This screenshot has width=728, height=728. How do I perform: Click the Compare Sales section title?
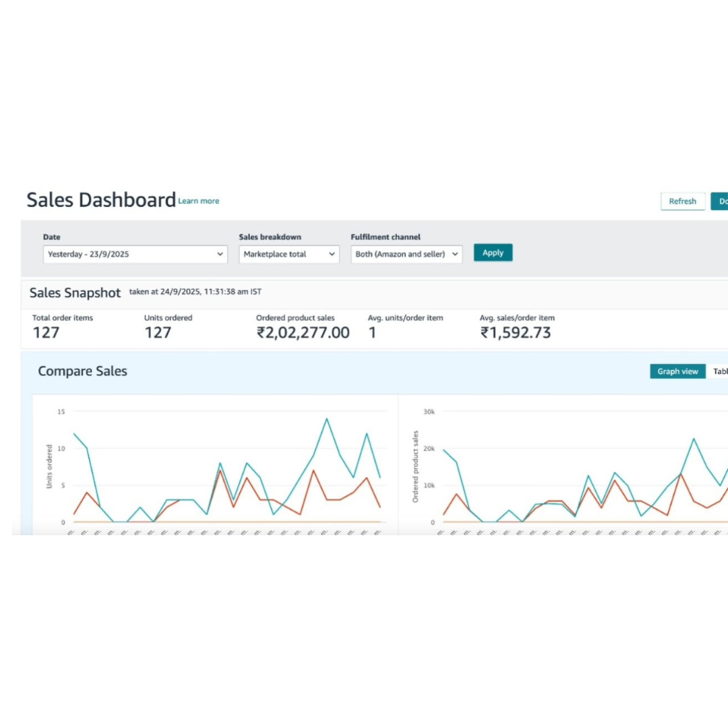(82, 371)
